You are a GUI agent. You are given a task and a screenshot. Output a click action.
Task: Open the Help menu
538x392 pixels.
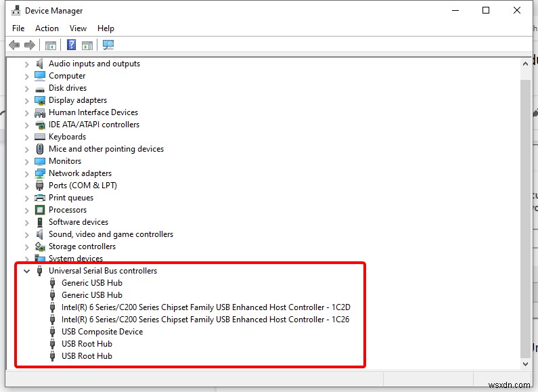click(106, 28)
